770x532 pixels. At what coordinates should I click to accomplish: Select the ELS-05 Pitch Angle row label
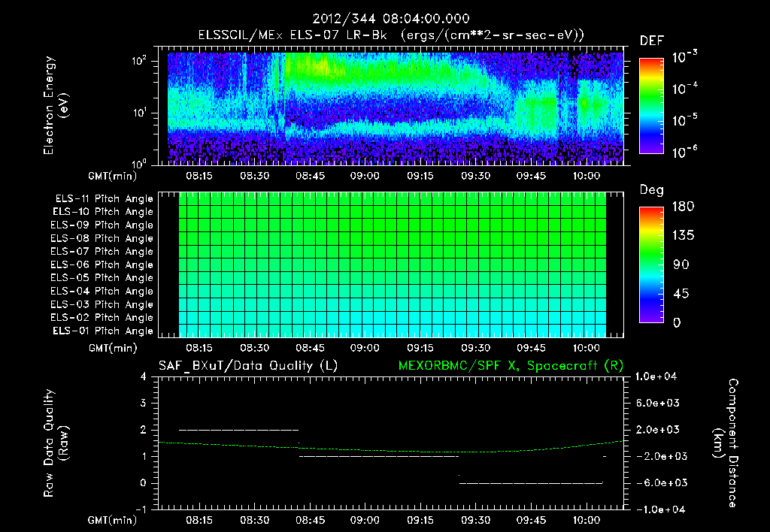(102, 278)
